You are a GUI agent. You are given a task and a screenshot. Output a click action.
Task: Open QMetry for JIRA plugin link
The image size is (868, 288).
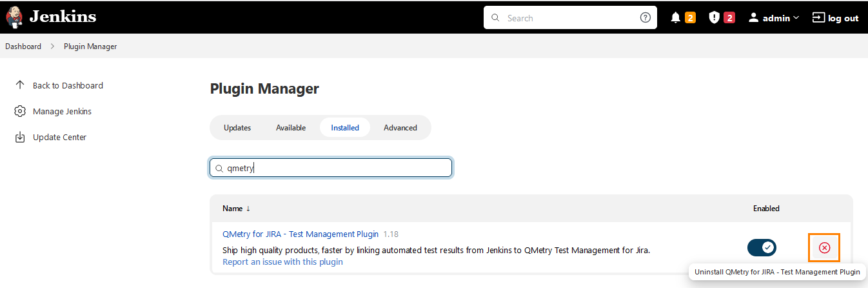[x=300, y=234]
